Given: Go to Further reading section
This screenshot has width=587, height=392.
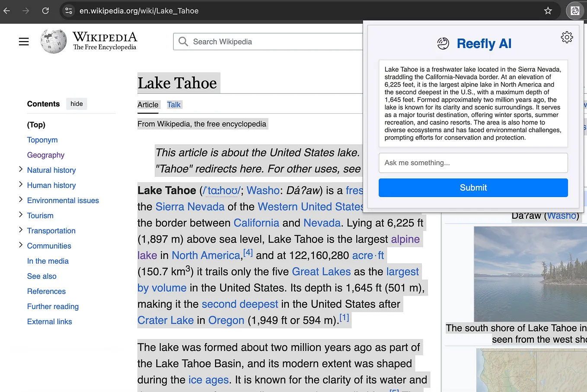Looking at the screenshot, I should (53, 306).
